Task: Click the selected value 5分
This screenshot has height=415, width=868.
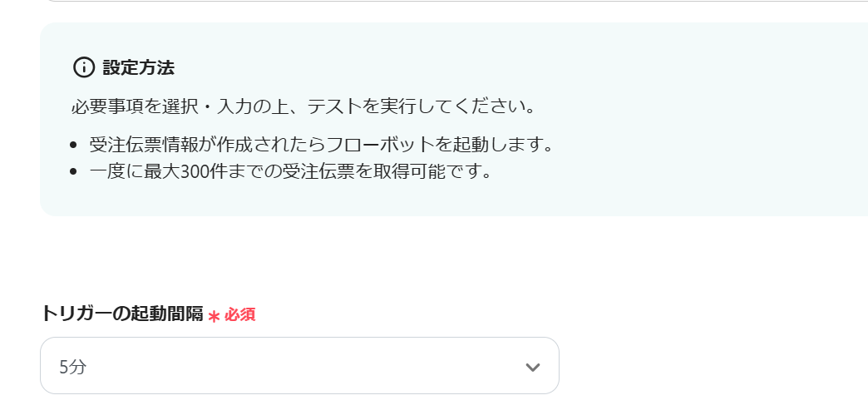Action: coord(72,367)
